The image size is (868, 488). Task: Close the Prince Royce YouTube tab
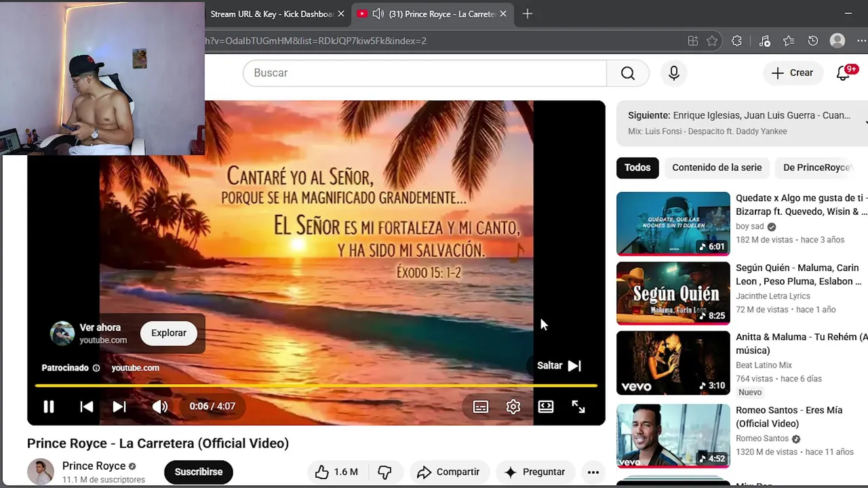point(503,14)
